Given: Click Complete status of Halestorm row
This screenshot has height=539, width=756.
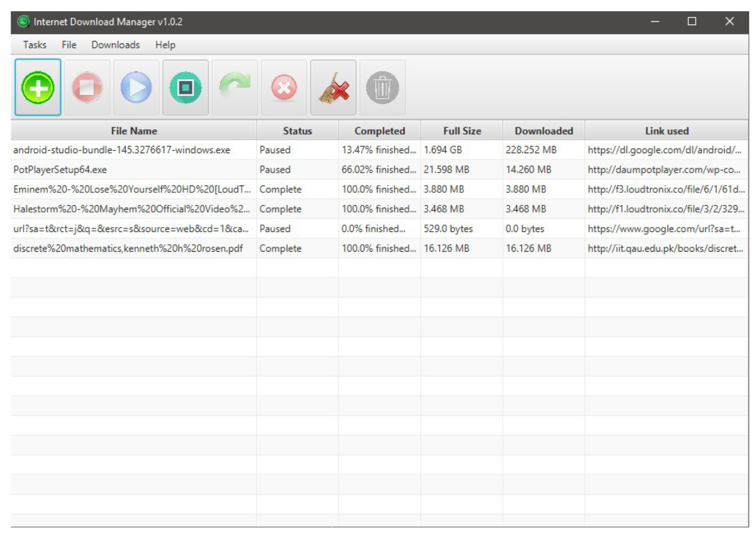Looking at the screenshot, I should point(280,209).
